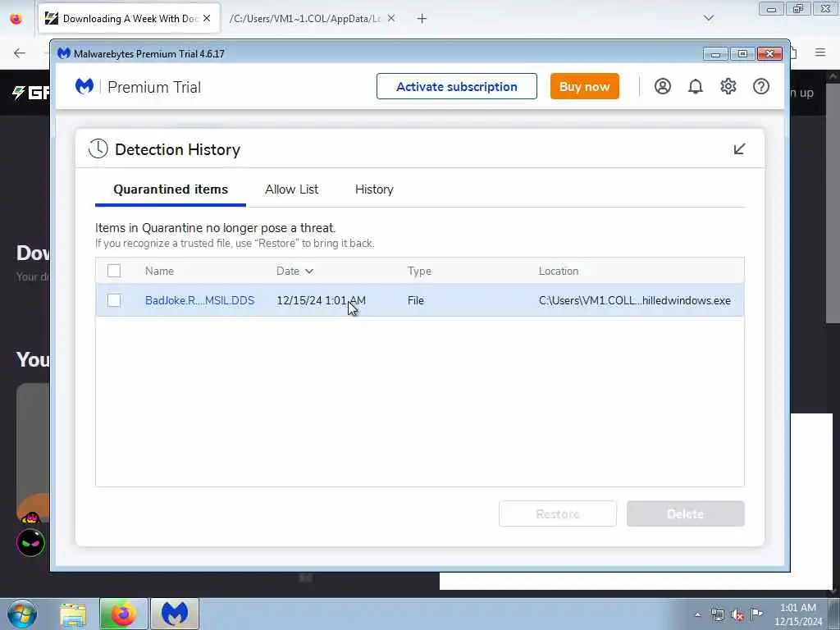Collapse Detection History with the arrow icon
This screenshot has width=840, height=630.
739,149
